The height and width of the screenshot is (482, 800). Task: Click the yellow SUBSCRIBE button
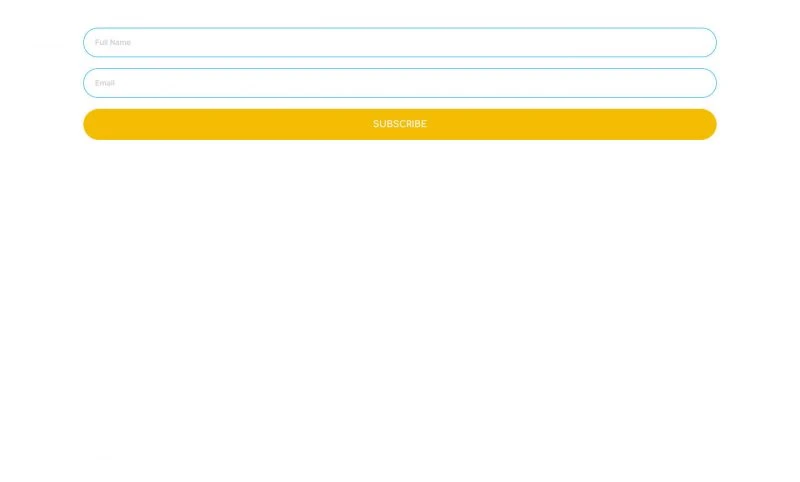click(399, 124)
